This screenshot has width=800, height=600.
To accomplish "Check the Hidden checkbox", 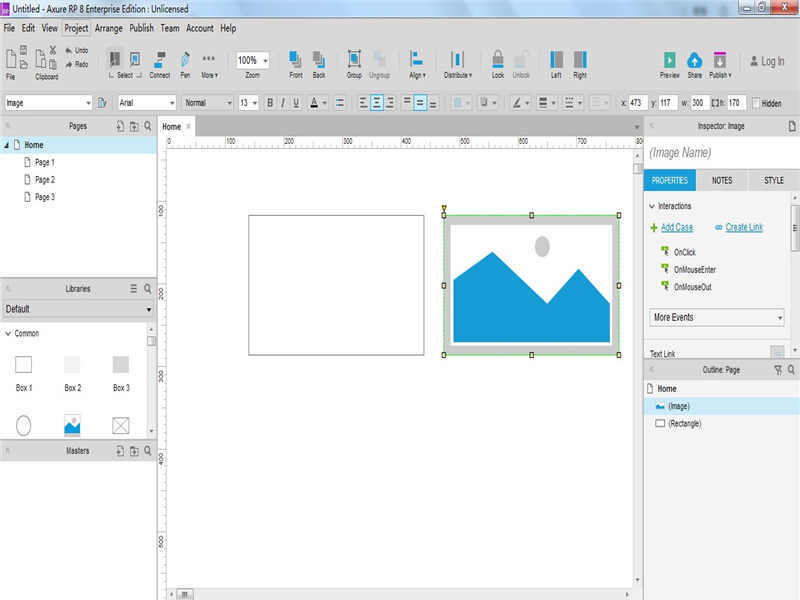I will (756, 103).
